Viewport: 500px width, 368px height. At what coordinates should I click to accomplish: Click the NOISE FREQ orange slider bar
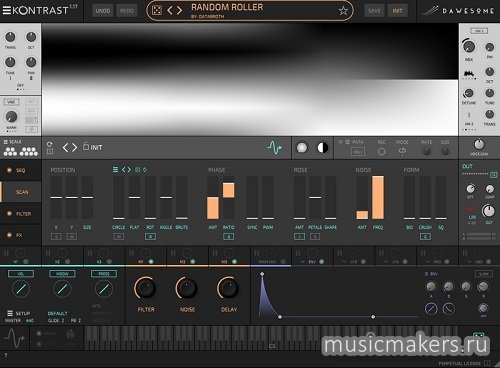tap(378, 198)
